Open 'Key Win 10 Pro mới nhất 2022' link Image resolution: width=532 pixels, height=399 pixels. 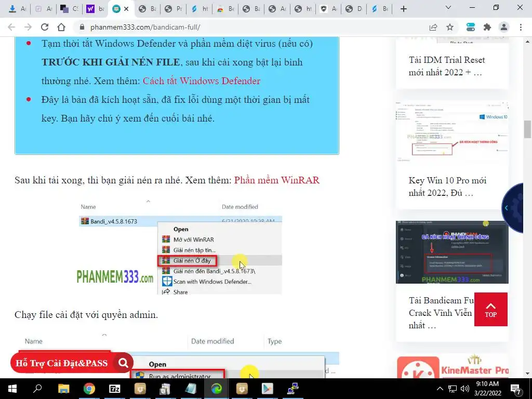tap(447, 187)
